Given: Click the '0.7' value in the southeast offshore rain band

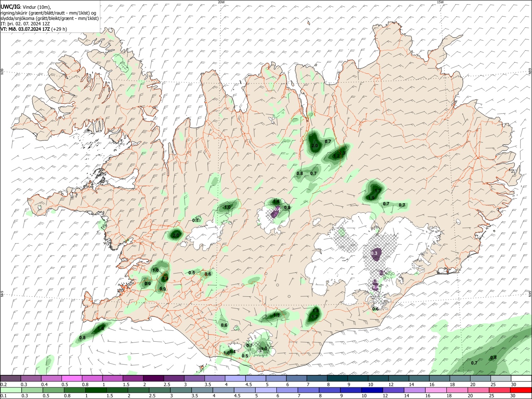Looking at the screenshot, I should tap(474, 363).
